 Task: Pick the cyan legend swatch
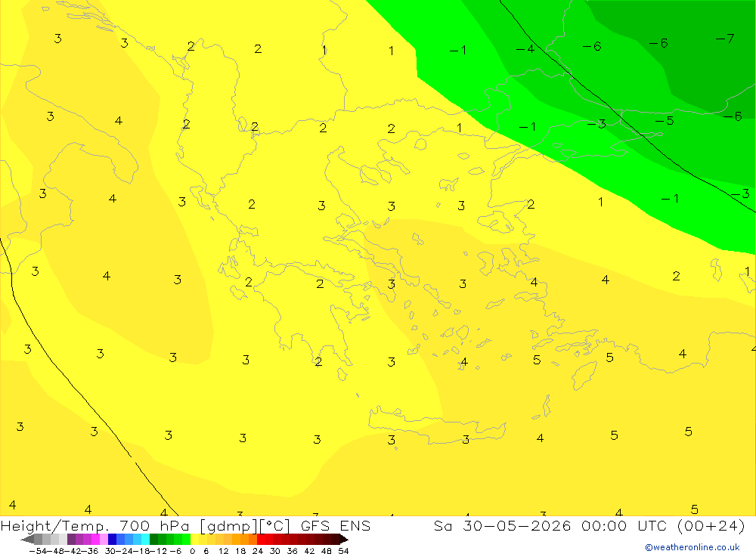145,539
